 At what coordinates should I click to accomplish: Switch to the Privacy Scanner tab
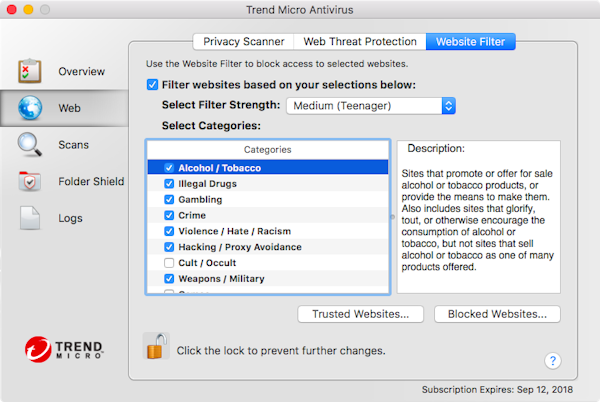point(243,42)
